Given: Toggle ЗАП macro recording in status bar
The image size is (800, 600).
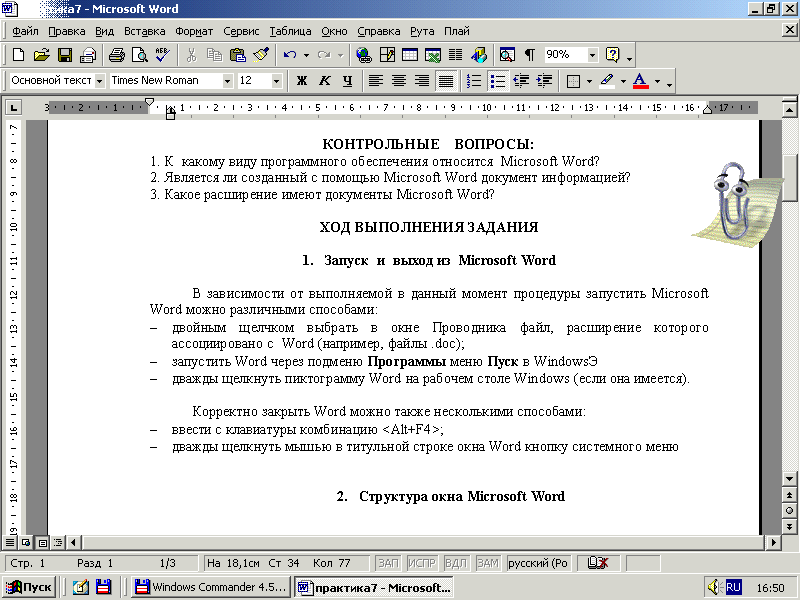Looking at the screenshot, I should 388,563.
